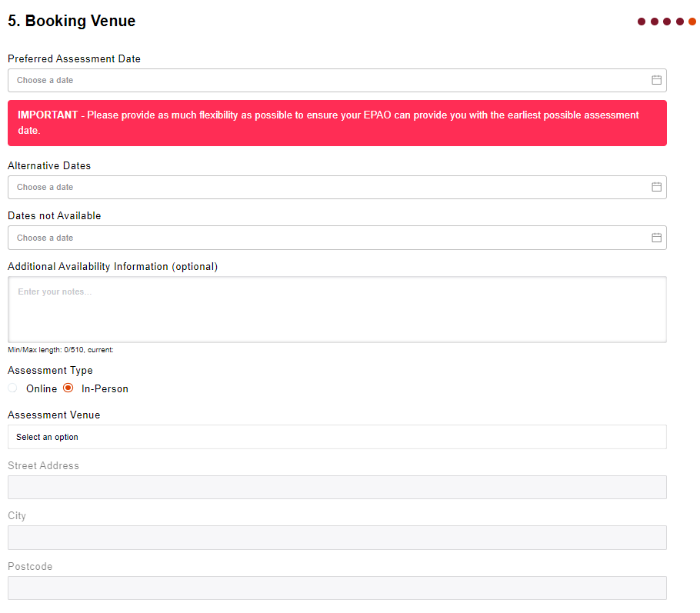The height and width of the screenshot is (613, 700).
Task: Click the orange current-step progress dot
Action: [692, 22]
